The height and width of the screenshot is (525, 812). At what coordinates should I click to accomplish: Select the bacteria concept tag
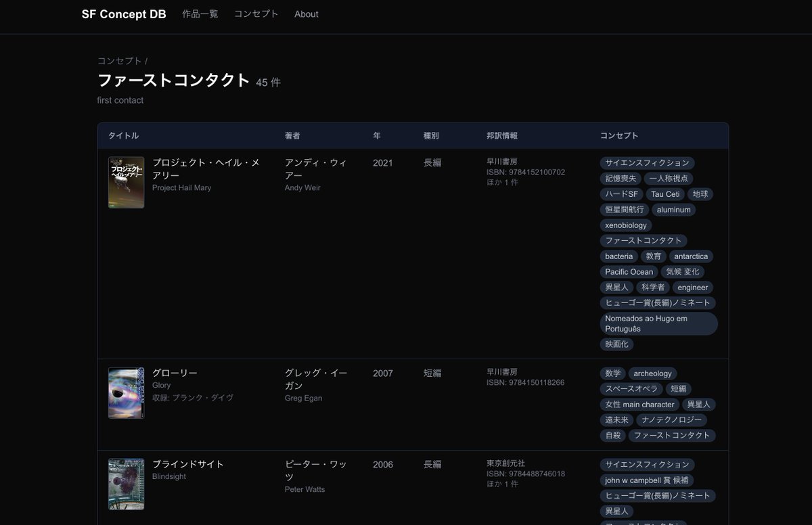tap(619, 256)
